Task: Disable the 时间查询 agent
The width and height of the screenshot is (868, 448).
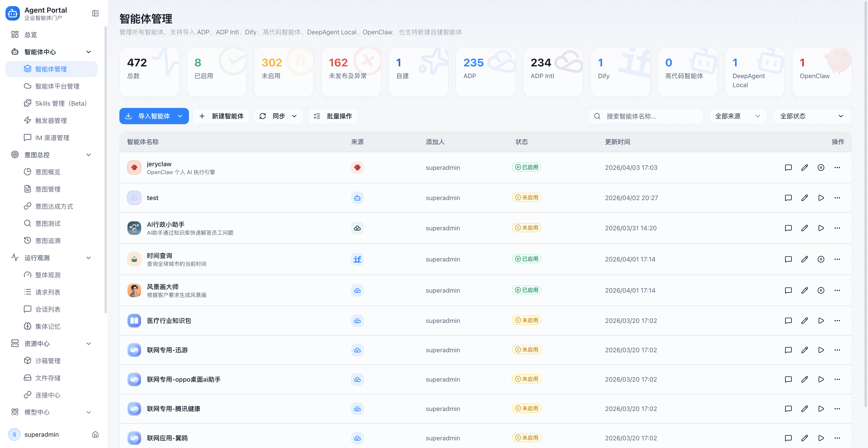Action: (821, 259)
